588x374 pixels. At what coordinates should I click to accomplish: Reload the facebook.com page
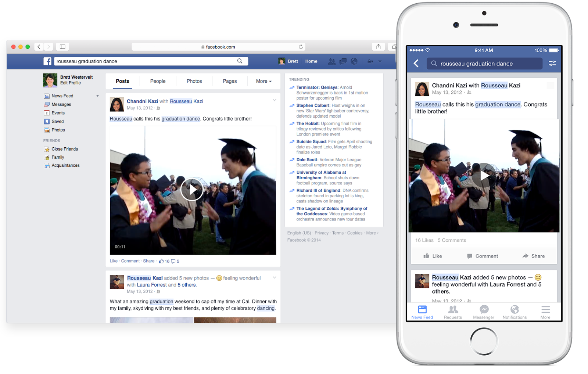301,47
